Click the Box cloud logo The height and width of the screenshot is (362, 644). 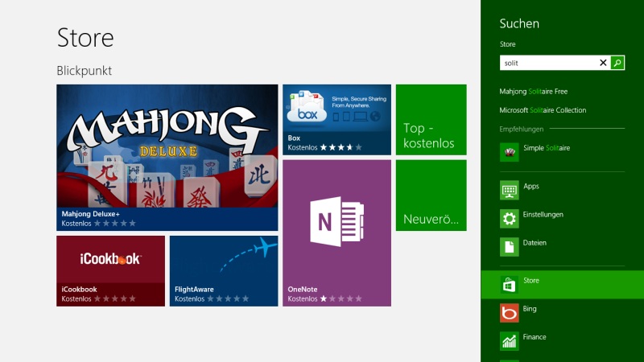click(307, 107)
